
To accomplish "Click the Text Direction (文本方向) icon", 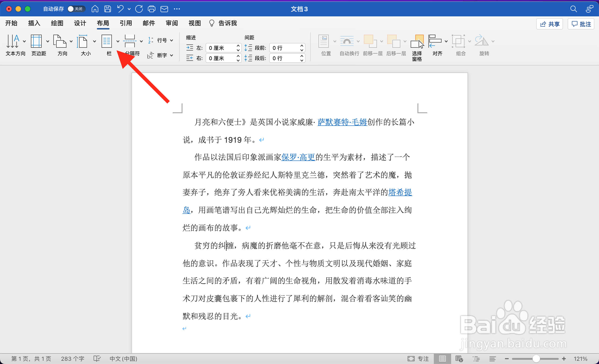I will coord(13,41).
